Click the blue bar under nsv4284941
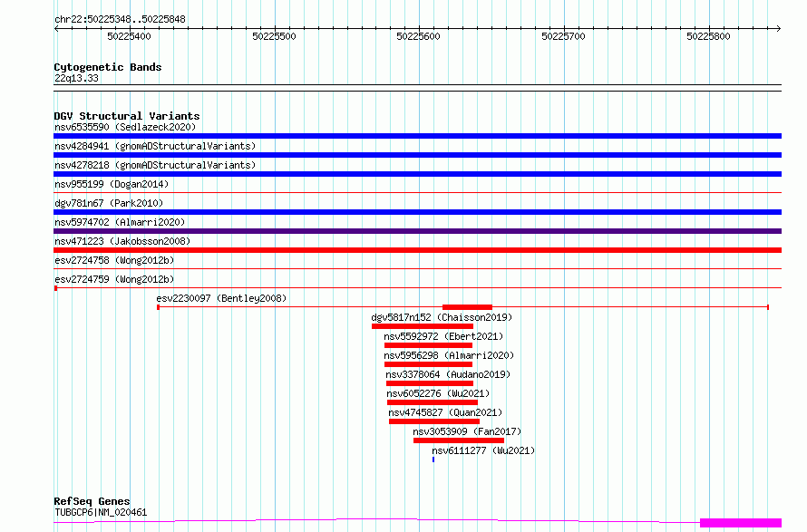 [x=417, y=155]
